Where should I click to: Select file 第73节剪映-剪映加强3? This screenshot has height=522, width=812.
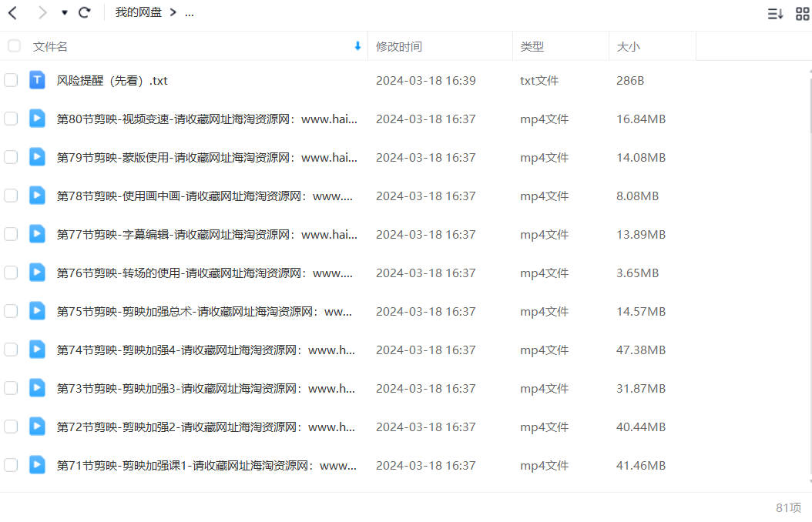(x=206, y=389)
